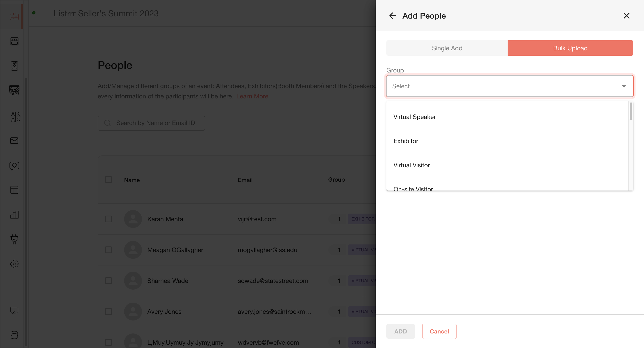The width and height of the screenshot is (644, 348).
Task: Switch to the Single Add tab
Action: [447, 48]
